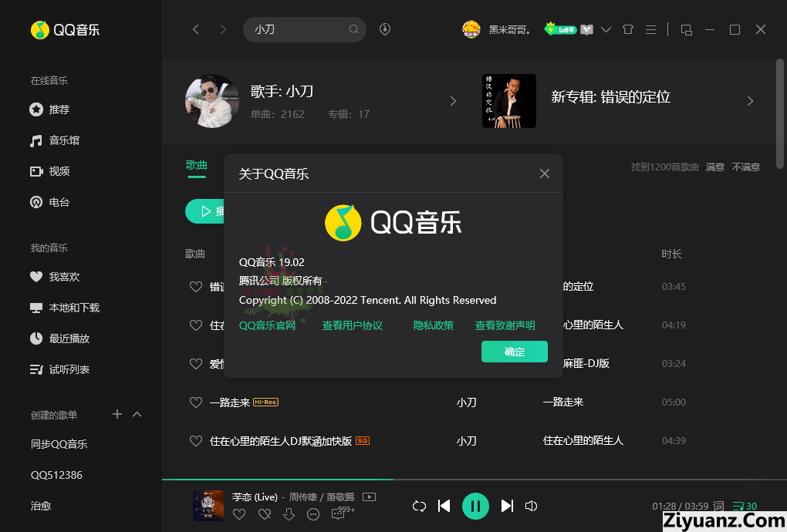Click the playback progress bar
Image resolution: width=787 pixels, height=532 pixels.
475,480
